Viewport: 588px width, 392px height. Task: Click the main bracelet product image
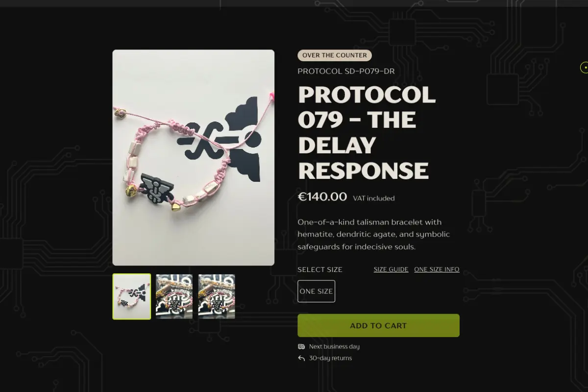[x=194, y=158]
